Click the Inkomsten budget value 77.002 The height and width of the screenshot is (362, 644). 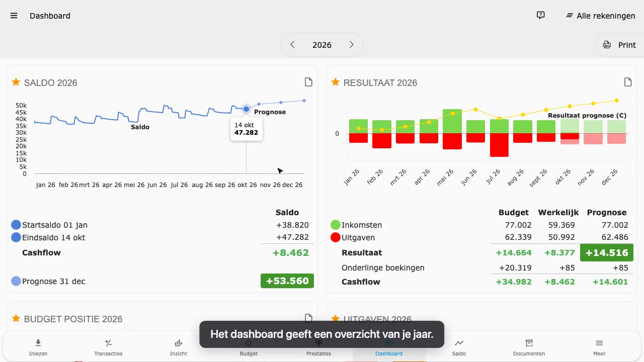(518, 225)
